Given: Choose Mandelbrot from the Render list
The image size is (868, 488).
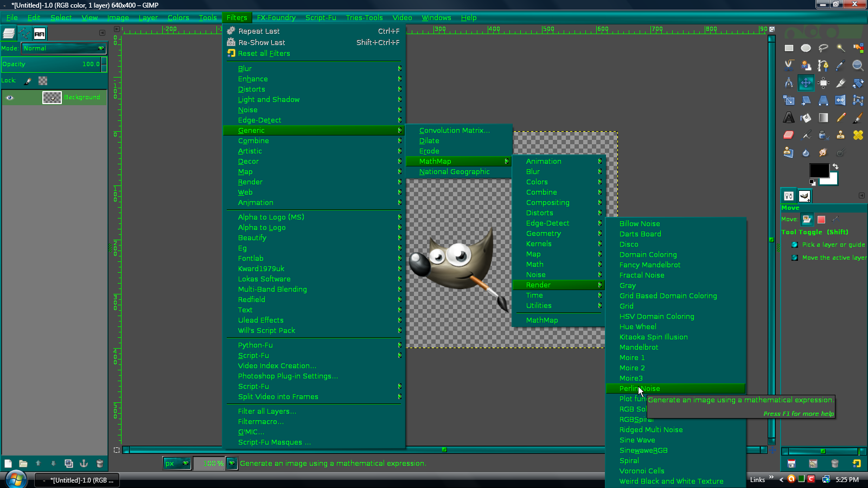Looking at the screenshot, I should pyautogui.click(x=675, y=348).
